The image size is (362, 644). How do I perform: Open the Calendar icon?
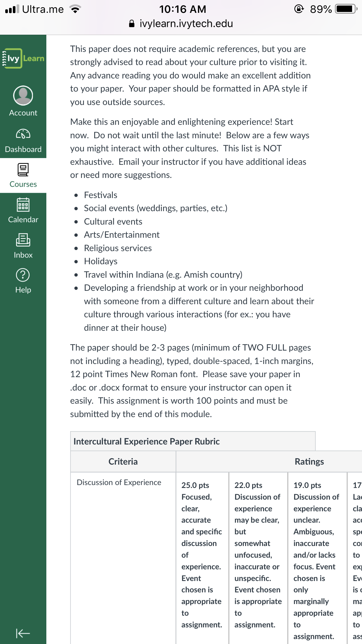click(x=23, y=205)
